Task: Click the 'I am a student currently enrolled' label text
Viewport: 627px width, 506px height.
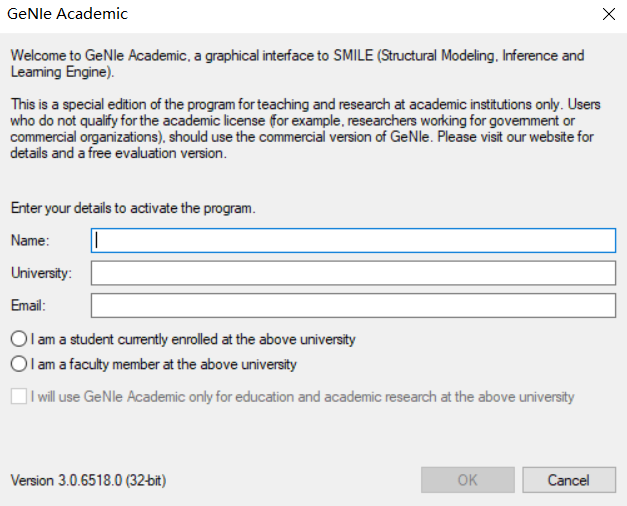Action: [193, 339]
